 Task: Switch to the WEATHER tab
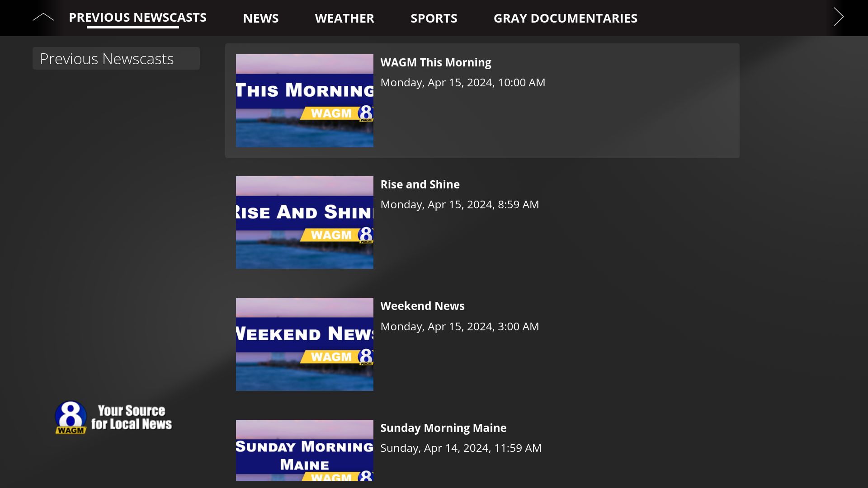click(x=344, y=18)
